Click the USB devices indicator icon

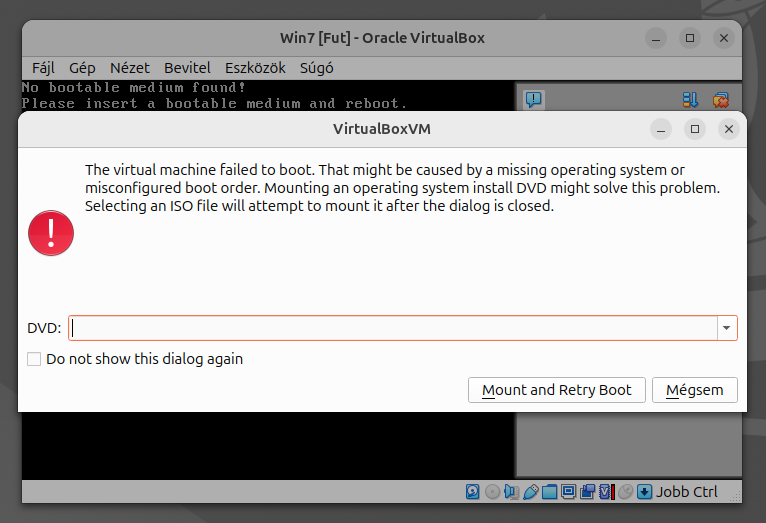[x=530, y=492]
